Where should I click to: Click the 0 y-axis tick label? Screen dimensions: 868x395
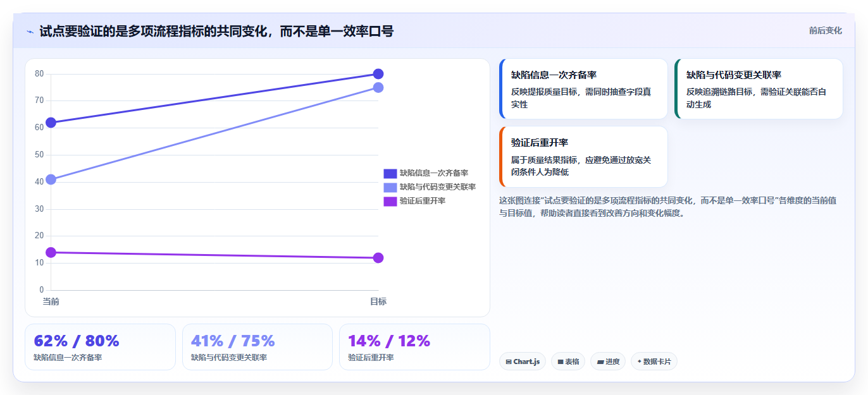tap(42, 290)
